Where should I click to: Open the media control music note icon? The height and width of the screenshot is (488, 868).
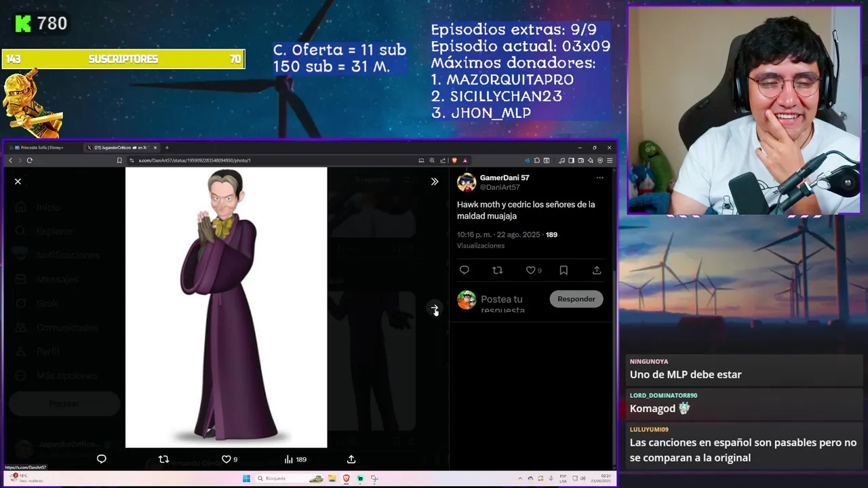pos(561,161)
